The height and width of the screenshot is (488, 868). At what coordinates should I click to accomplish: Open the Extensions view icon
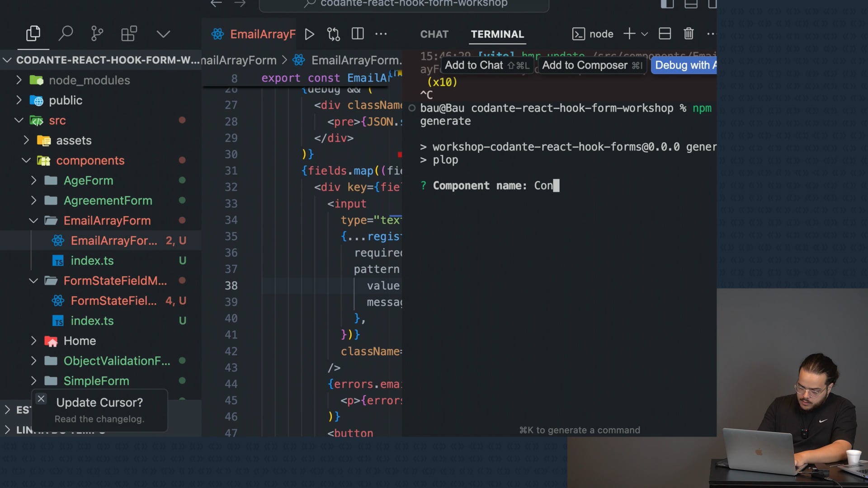click(129, 34)
